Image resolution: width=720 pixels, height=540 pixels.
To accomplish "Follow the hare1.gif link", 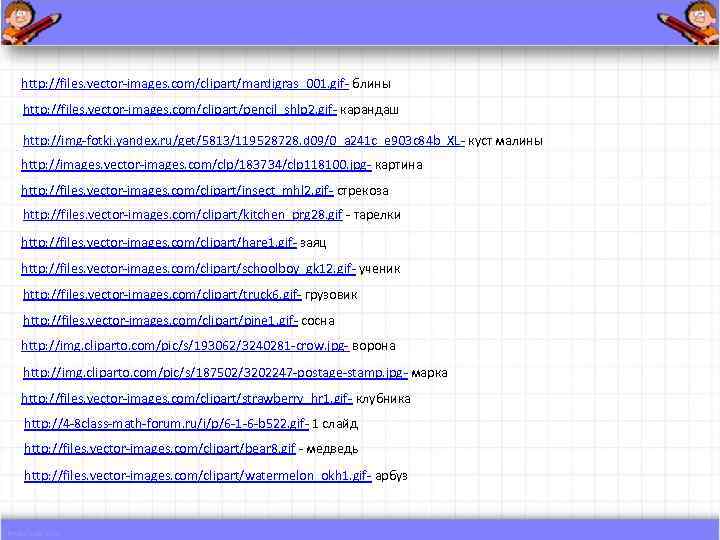I will [159, 242].
